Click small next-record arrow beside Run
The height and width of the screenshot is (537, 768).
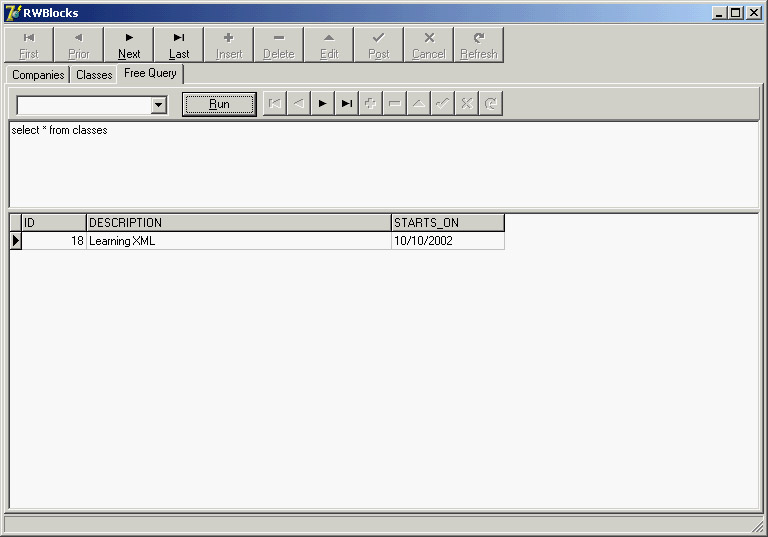coord(322,104)
